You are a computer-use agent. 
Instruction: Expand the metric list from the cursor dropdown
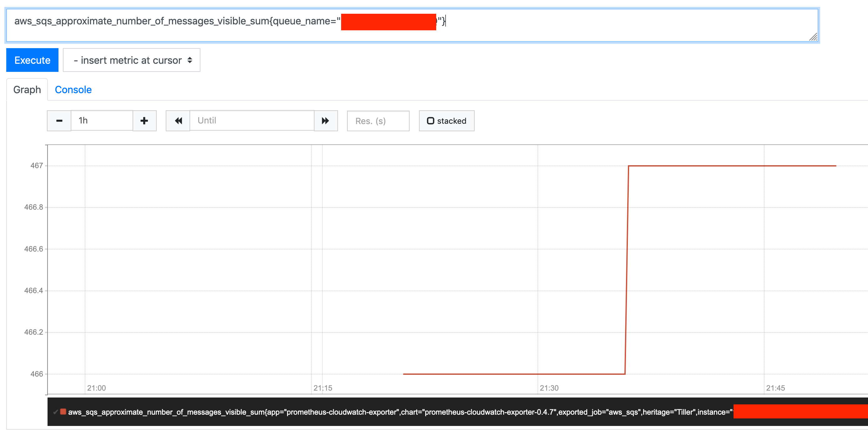coord(131,60)
